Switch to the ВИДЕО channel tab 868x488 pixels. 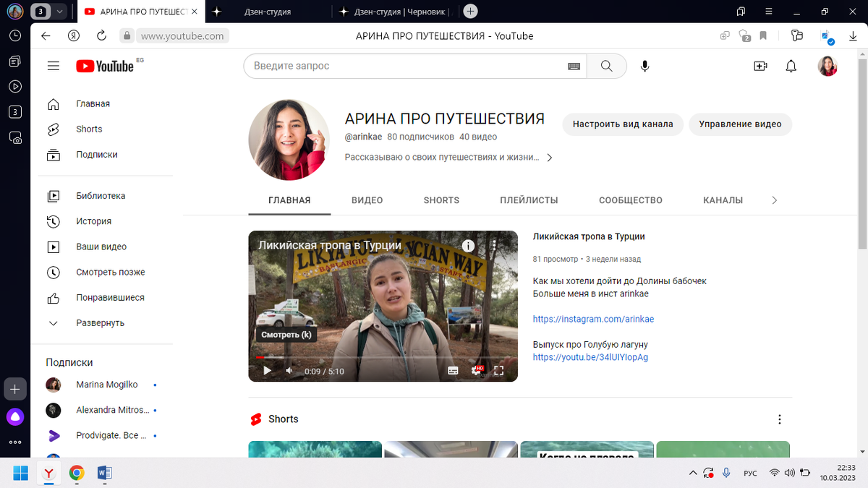367,200
